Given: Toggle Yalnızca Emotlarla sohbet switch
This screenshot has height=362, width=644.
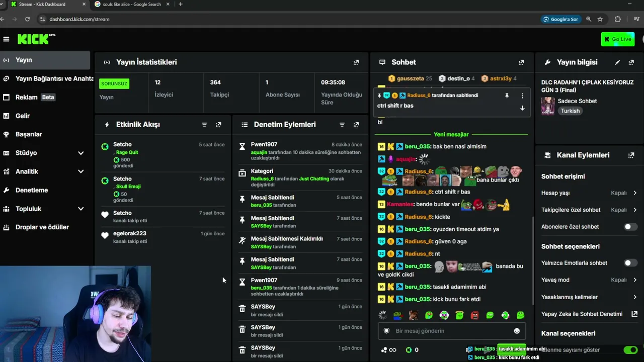Looking at the screenshot, I should [x=630, y=263].
